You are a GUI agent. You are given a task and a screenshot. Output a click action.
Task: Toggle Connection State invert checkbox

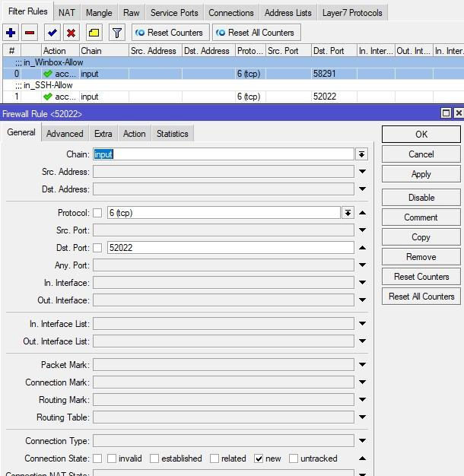point(97,459)
